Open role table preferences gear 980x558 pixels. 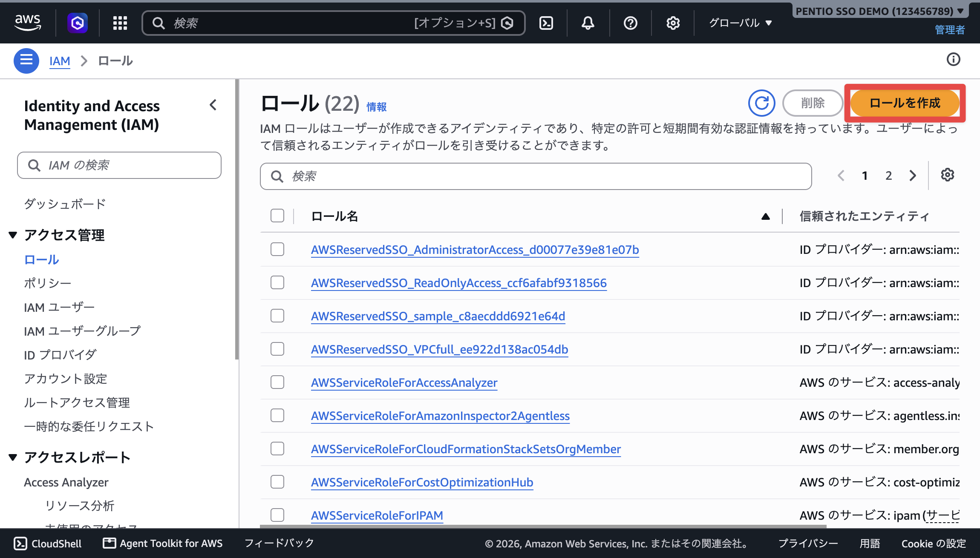(x=948, y=175)
